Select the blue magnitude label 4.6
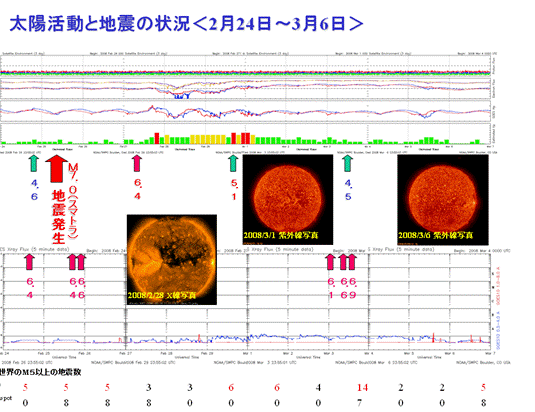The width and height of the screenshot is (535, 412). pos(34,190)
